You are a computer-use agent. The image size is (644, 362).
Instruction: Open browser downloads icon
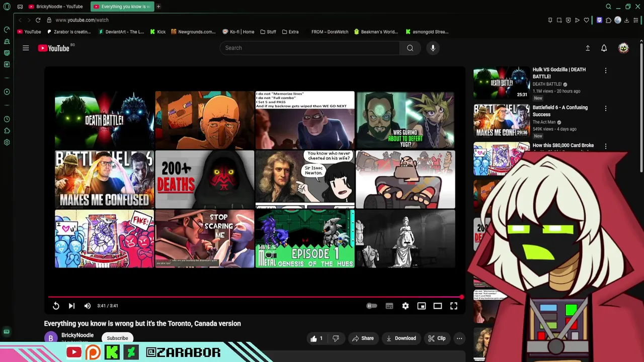pos(626,20)
